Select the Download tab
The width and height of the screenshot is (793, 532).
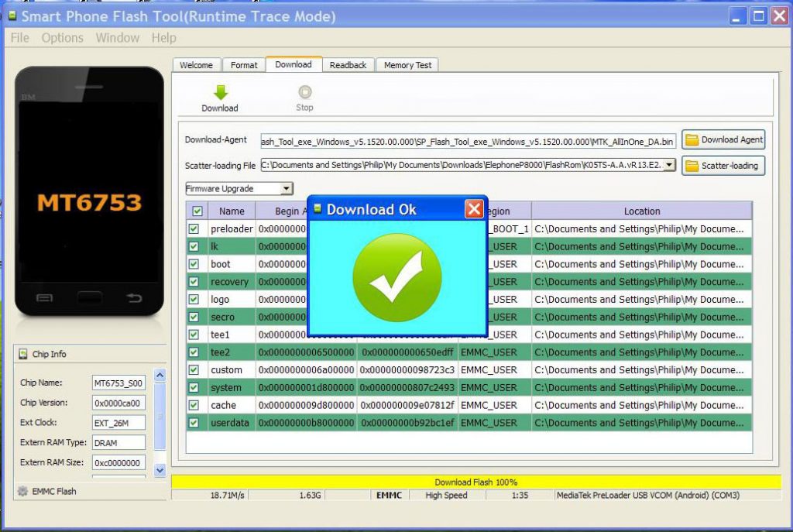point(294,64)
